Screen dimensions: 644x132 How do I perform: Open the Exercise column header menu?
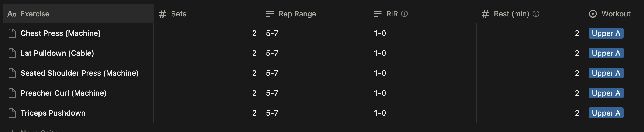click(x=35, y=14)
